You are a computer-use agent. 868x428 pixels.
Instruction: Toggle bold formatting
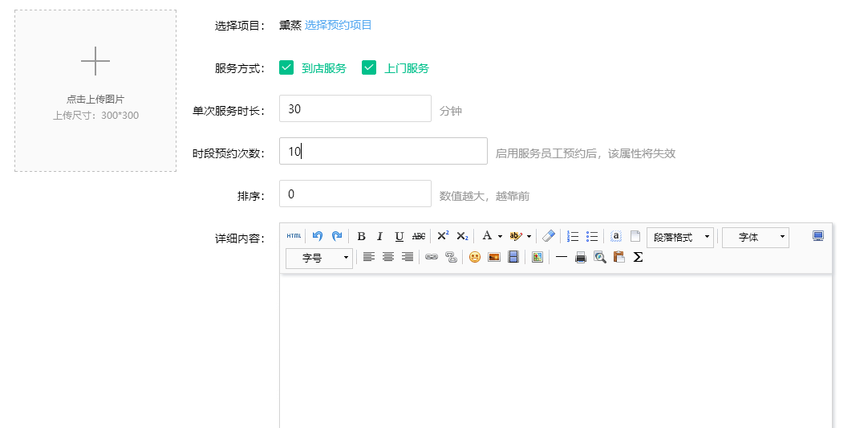tap(361, 237)
